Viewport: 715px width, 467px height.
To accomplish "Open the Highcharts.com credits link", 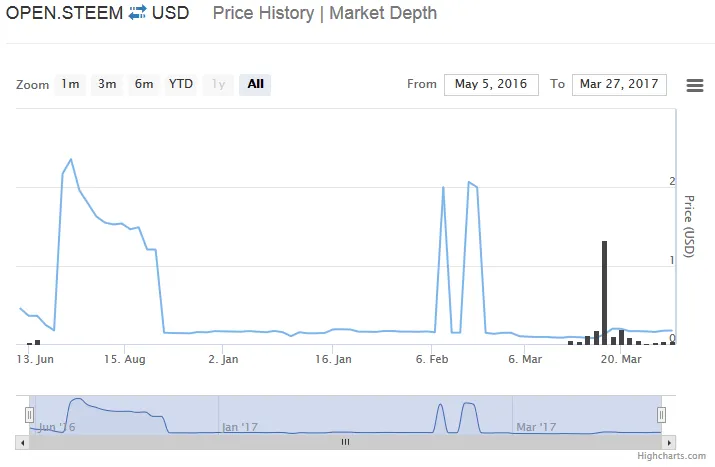I will pos(671,456).
